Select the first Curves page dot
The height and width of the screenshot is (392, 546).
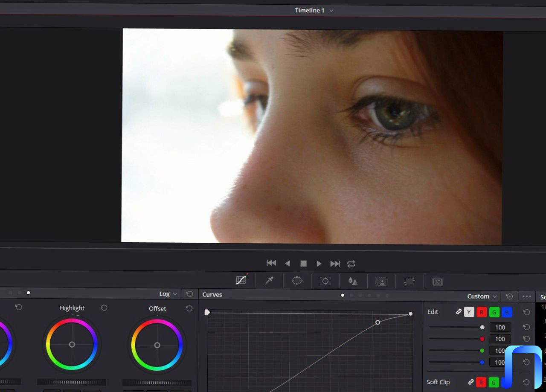pyautogui.click(x=343, y=295)
